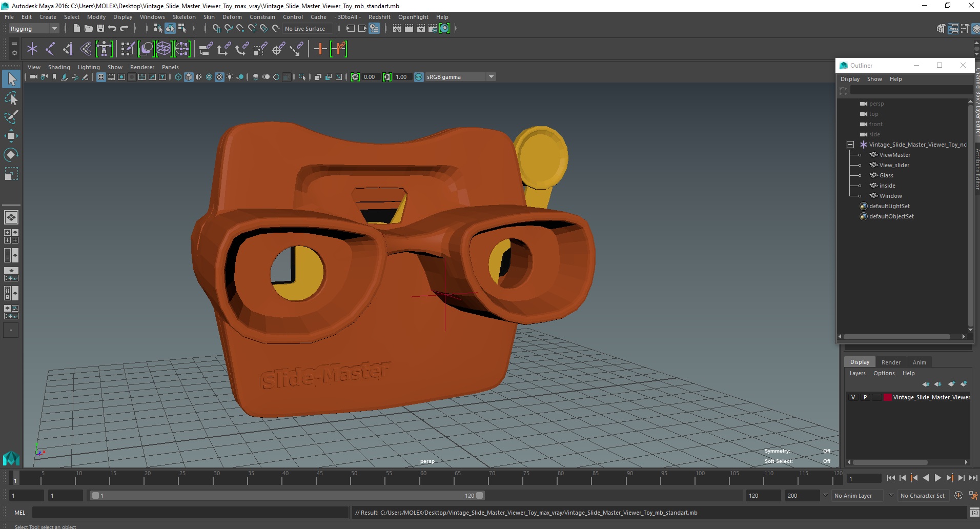980x529 pixels.
Task: Click the Snap to Curves icon
Action: point(229,29)
